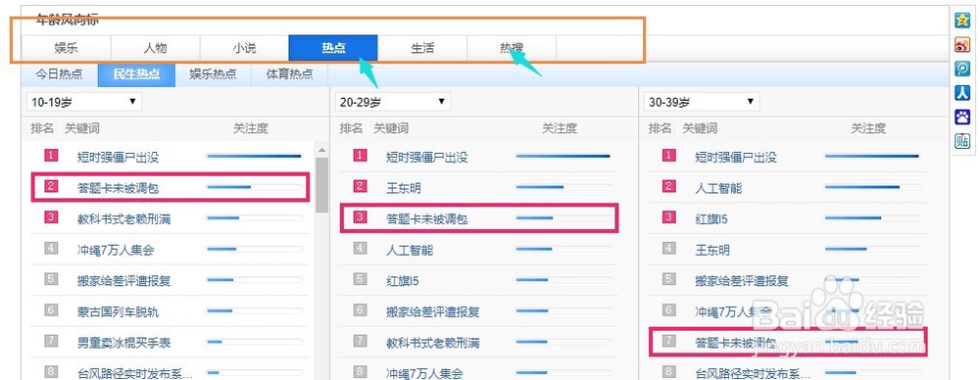
Task: Click 关注度 bar of 人工智能 in 30-39岁
Action: [872, 187]
